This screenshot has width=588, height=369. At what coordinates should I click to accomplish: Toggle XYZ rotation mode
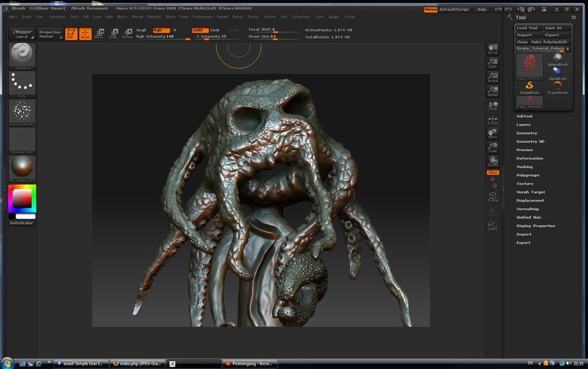(493, 172)
